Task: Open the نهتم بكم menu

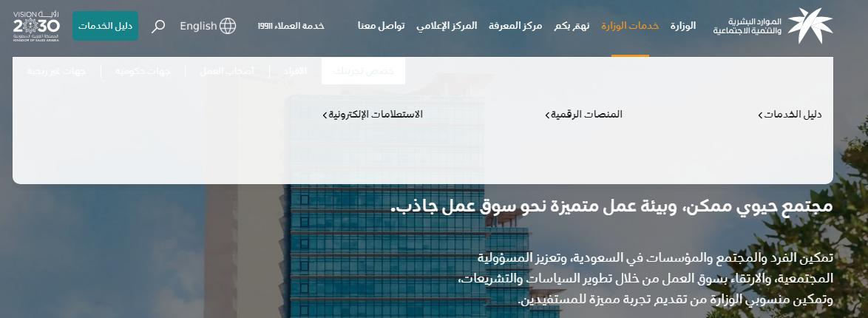Action: click(x=572, y=27)
